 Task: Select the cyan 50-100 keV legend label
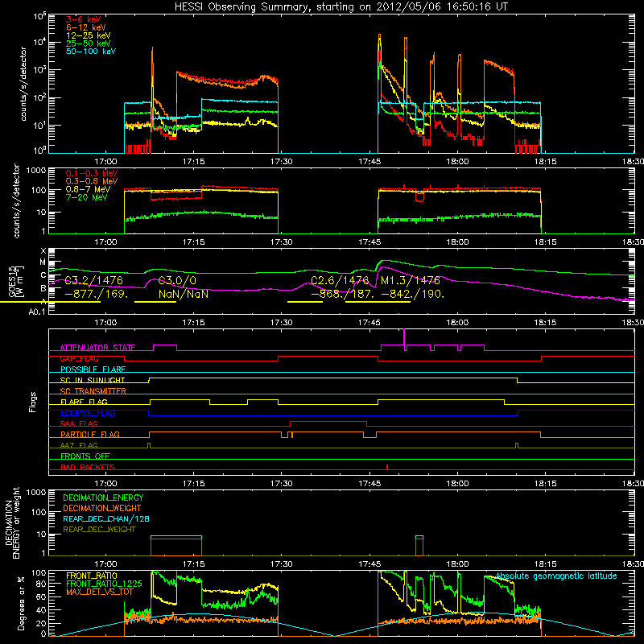point(90,52)
